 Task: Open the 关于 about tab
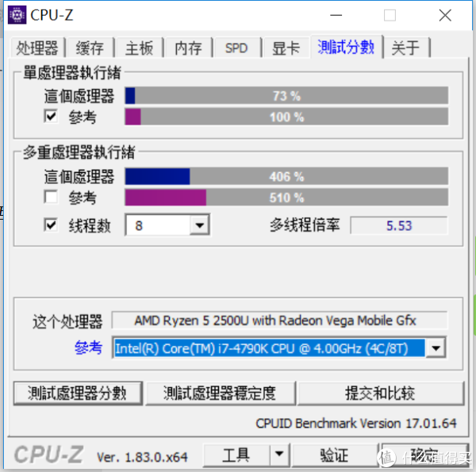pyautogui.click(x=405, y=48)
